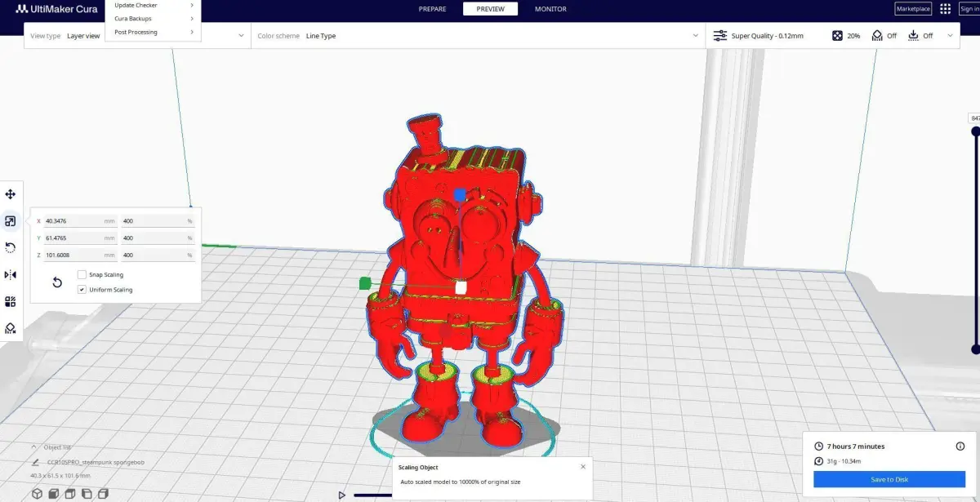This screenshot has width=980, height=502.
Task: Switch to right side view cube
Action: click(103, 494)
